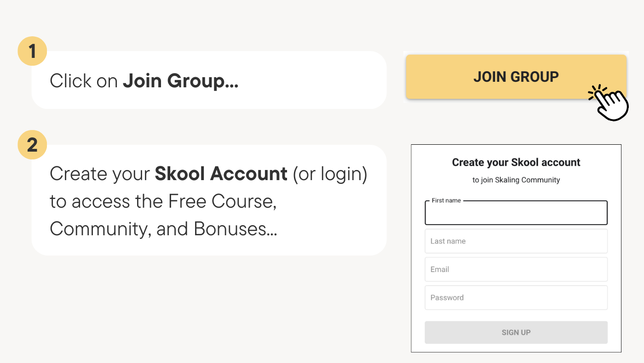Click the bold 'Join Group...' text

(x=180, y=81)
